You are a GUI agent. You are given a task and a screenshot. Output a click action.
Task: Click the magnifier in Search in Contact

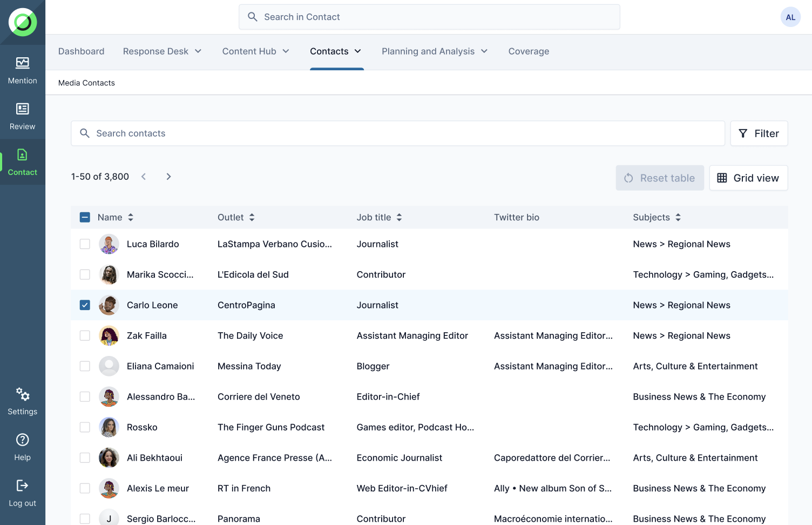[253, 17]
